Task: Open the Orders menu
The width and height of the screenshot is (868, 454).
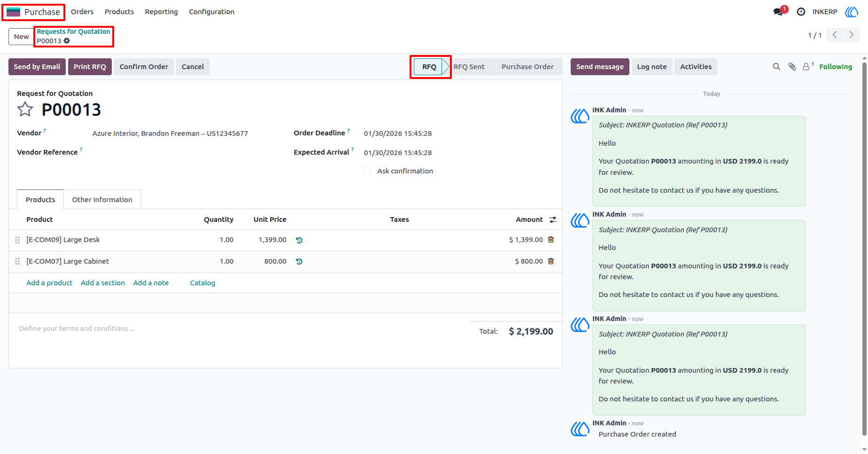Action: tap(82, 12)
